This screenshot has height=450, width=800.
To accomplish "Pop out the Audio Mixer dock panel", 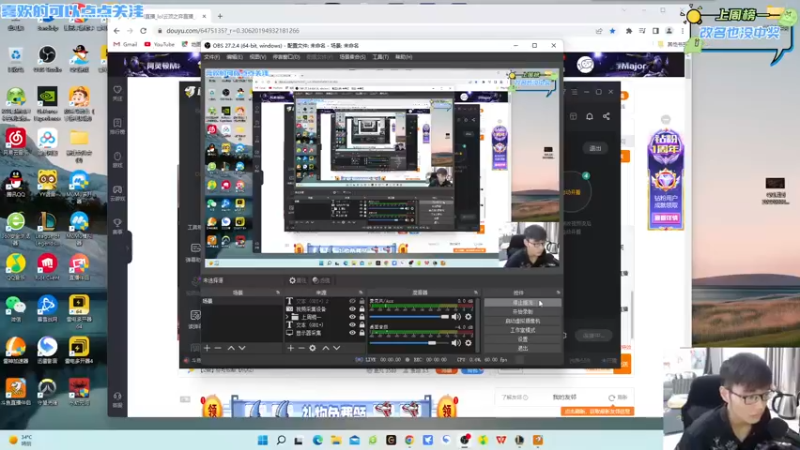I will [476, 292].
